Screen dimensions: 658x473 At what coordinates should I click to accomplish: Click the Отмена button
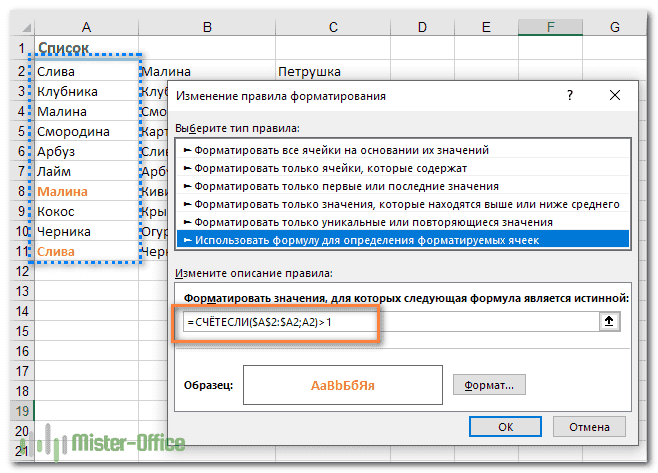589,427
